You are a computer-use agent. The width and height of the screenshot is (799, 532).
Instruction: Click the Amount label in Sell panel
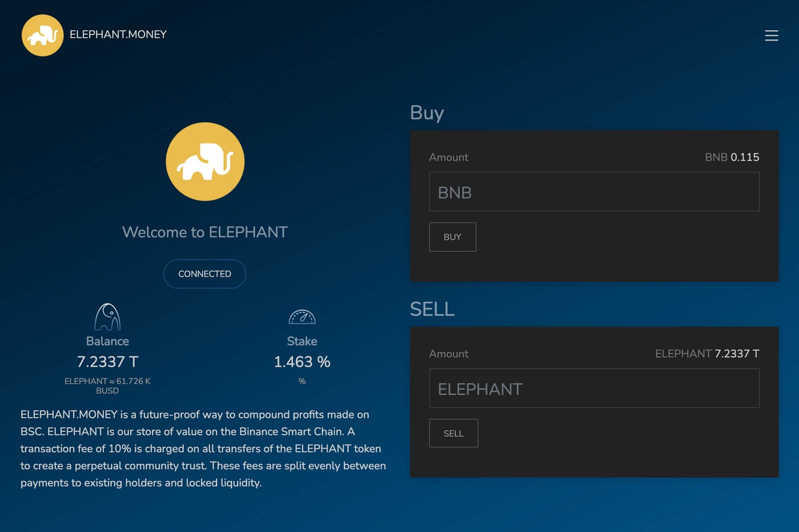(x=449, y=354)
